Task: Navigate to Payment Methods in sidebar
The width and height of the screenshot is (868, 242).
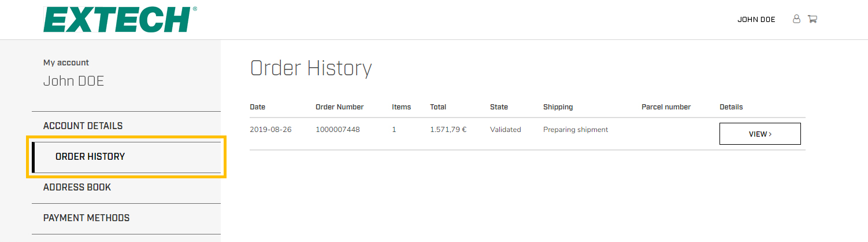Action: (86, 218)
